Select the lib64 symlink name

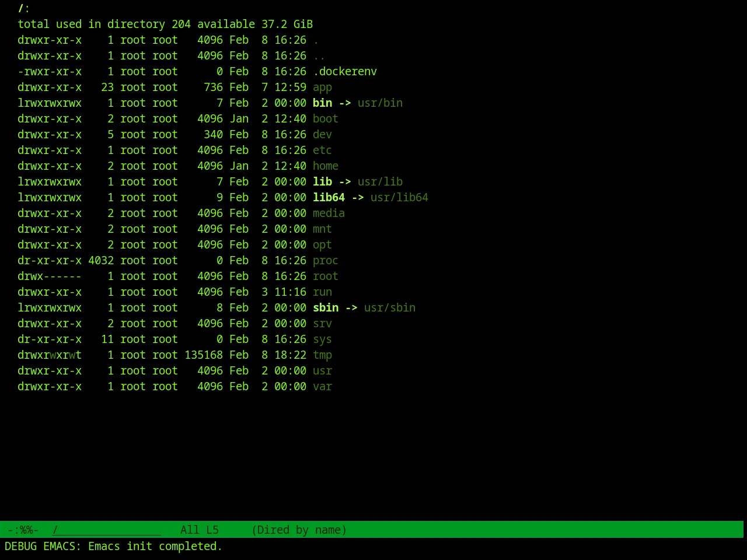pyautogui.click(x=329, y=198)
